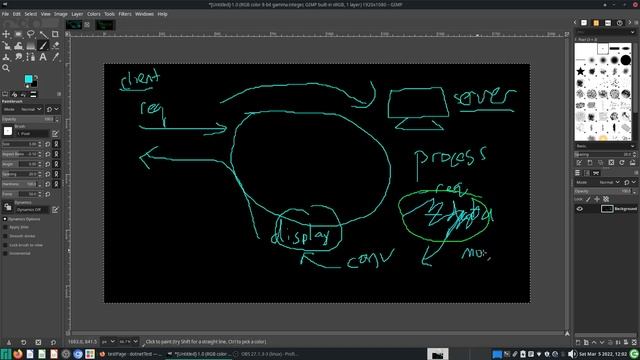Delete the selected brush
The width and height of the screenshot is (640, 360).
tap(611, 162)
